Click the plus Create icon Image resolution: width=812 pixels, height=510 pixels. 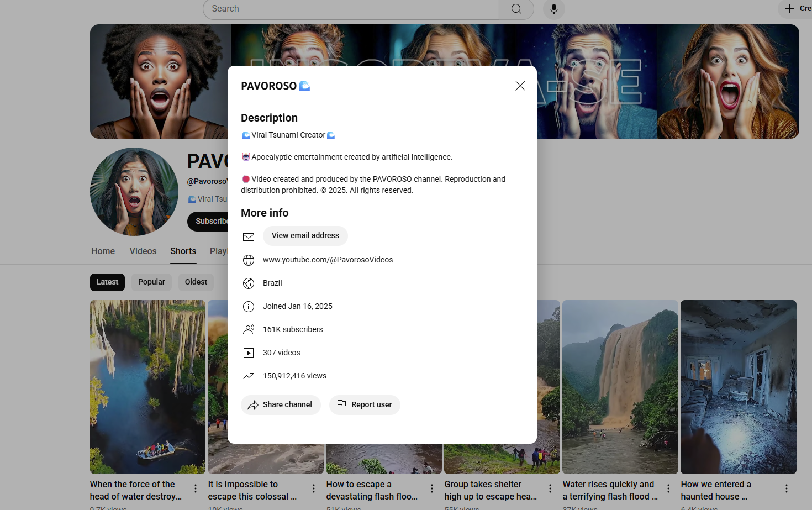(x=790, y=8)
